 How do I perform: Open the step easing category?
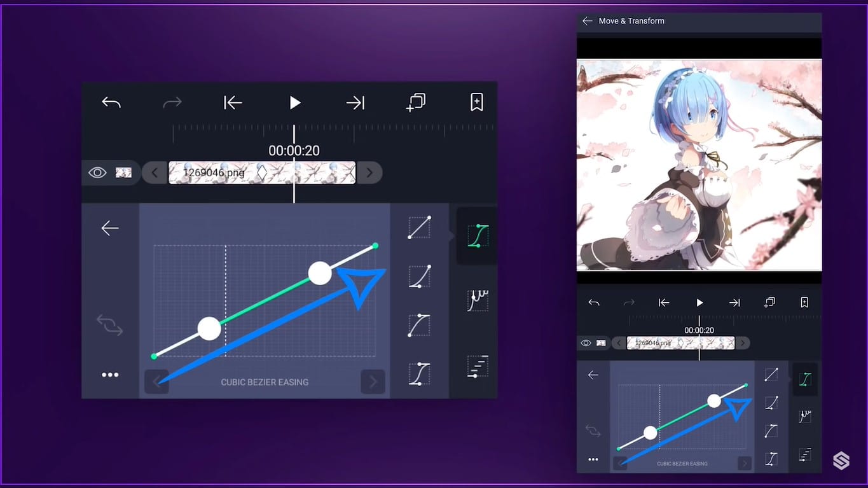tap(478, 367)
